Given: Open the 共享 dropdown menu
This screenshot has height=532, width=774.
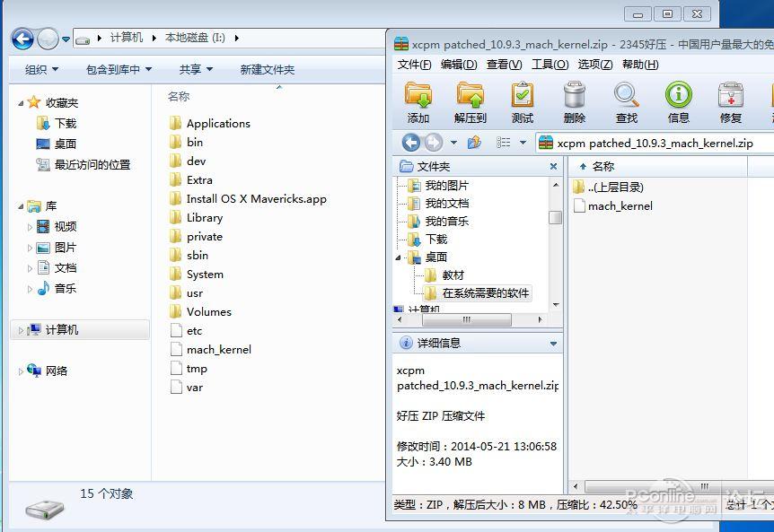Looking at the screenshot, I should 196,69.
